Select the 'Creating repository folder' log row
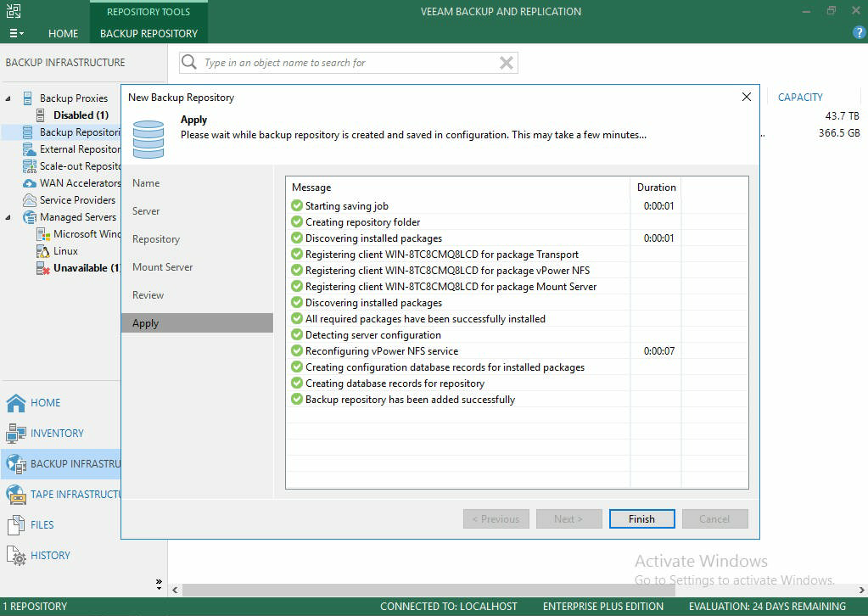The image size is (868, 616). 517,222
